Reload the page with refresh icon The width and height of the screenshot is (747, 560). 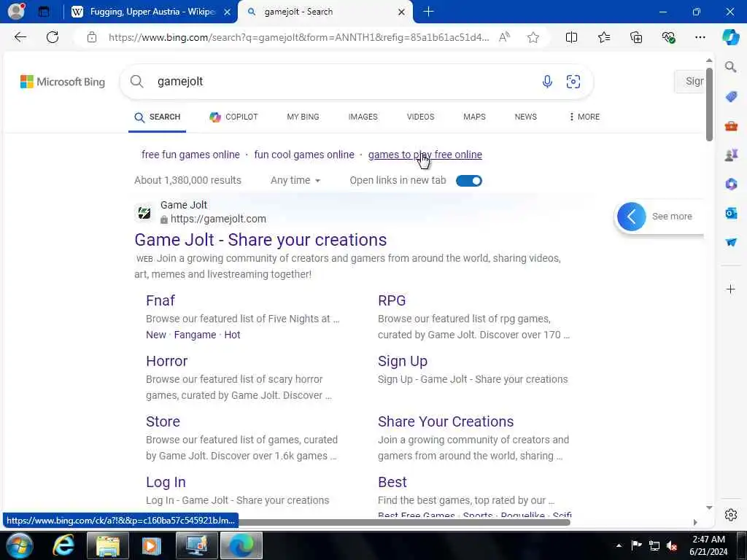[x=53, y=37]
